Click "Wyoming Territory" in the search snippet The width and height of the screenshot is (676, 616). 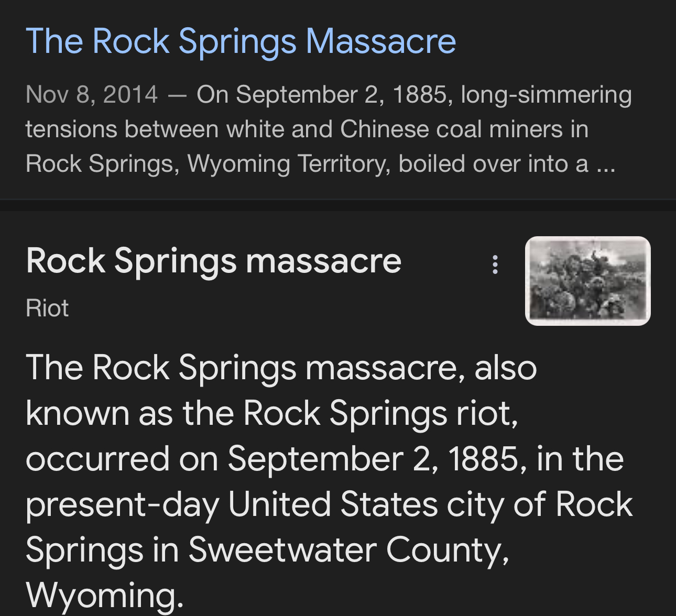[289, 164]
